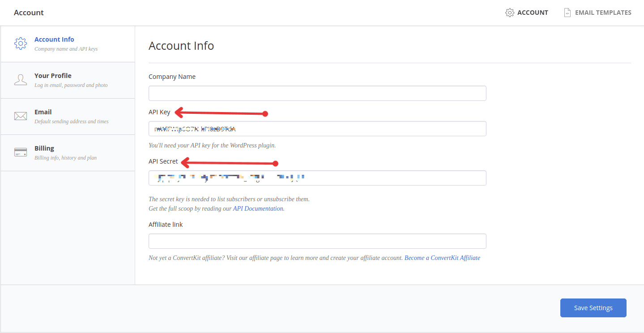The width and height of the screenshot is (644, 333).
Task: Click the 'Account Info' page heading
Action: [181, 46]
